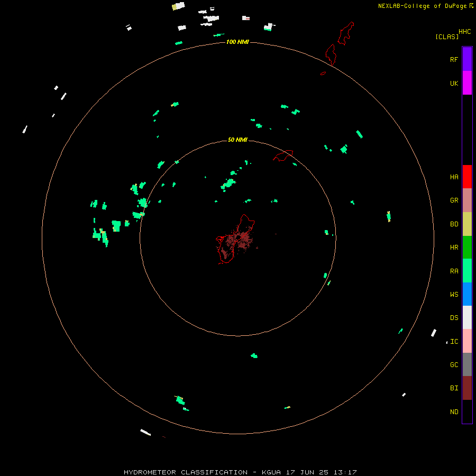Click the "BD" legend label

tap(454, 224)
